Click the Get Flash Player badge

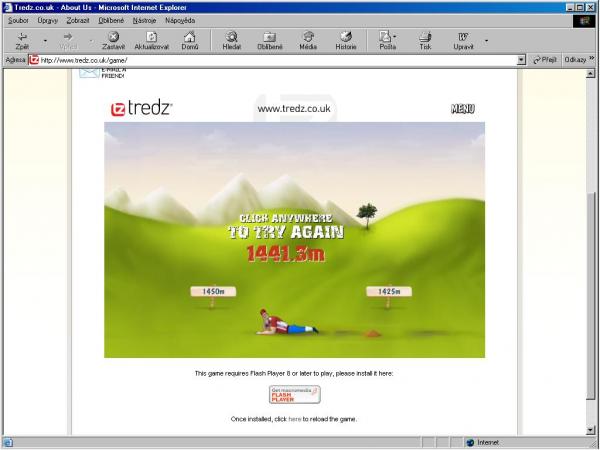click(x=294, y=394)
